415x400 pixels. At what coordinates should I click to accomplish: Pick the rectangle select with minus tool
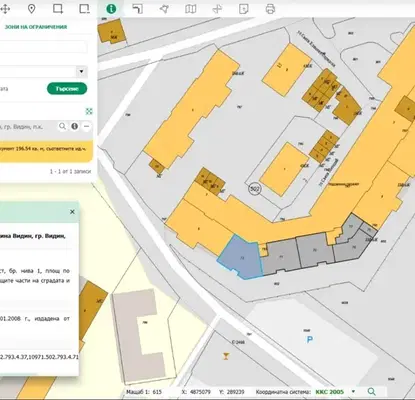84,9
